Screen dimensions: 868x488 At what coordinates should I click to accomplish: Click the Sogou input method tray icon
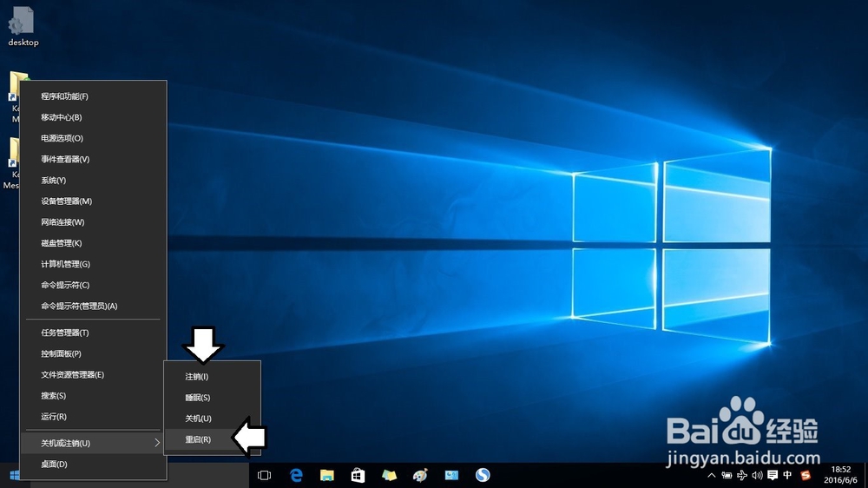[x=806, y=475]
